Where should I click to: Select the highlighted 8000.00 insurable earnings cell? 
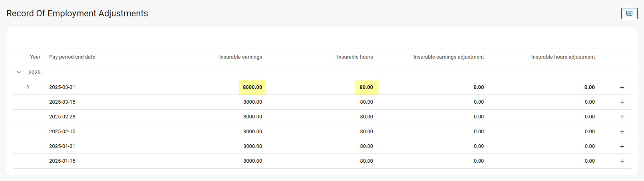click(252, 87)
